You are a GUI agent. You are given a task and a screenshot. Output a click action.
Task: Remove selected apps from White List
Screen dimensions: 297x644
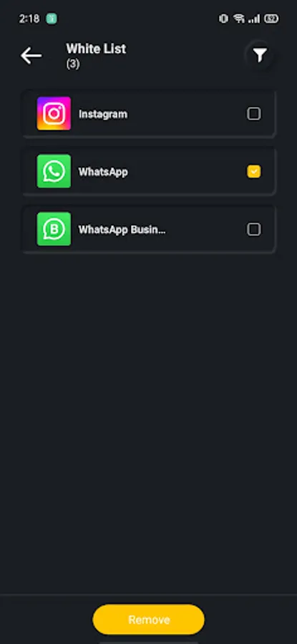click(x=149, y=620)
